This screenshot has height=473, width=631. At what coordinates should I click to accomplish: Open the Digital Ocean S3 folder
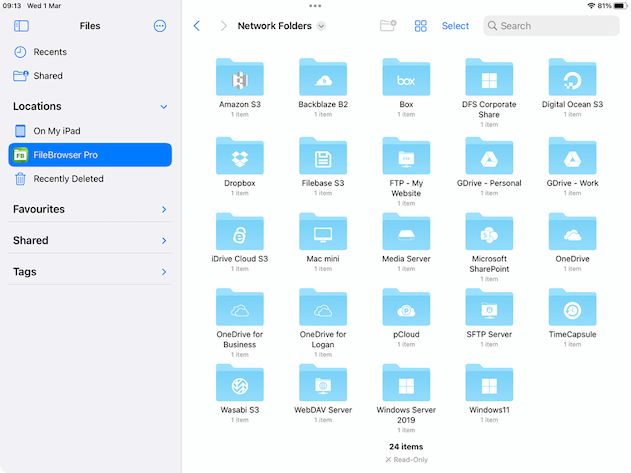[x=572, y=77]
